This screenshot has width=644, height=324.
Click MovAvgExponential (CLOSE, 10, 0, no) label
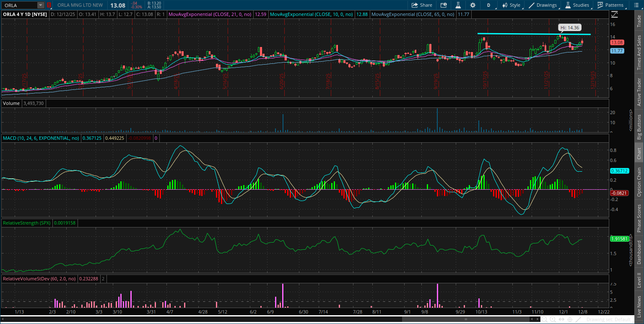pos(312,14)
